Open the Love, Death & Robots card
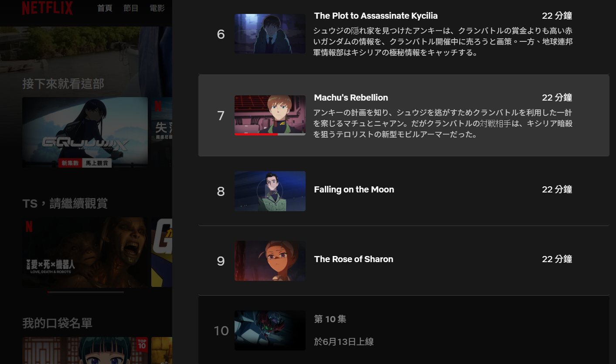Viewport: 616px width, 364px height. coord(85,252)
